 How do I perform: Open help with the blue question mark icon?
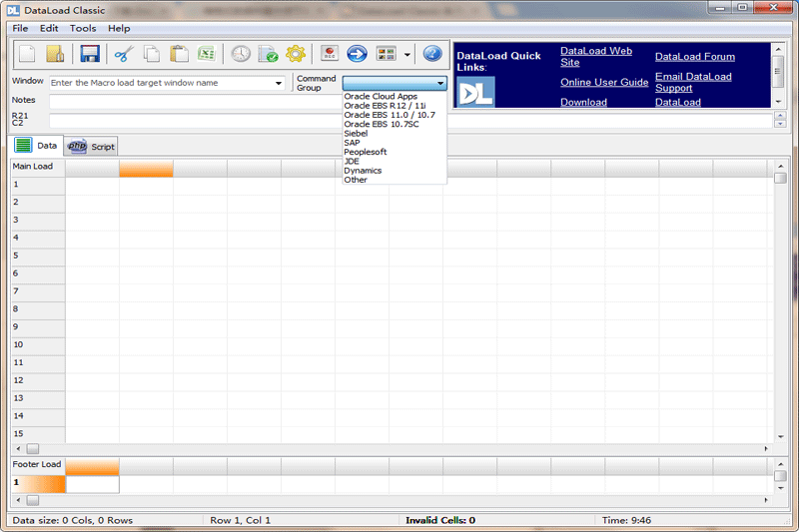point(432,54)
